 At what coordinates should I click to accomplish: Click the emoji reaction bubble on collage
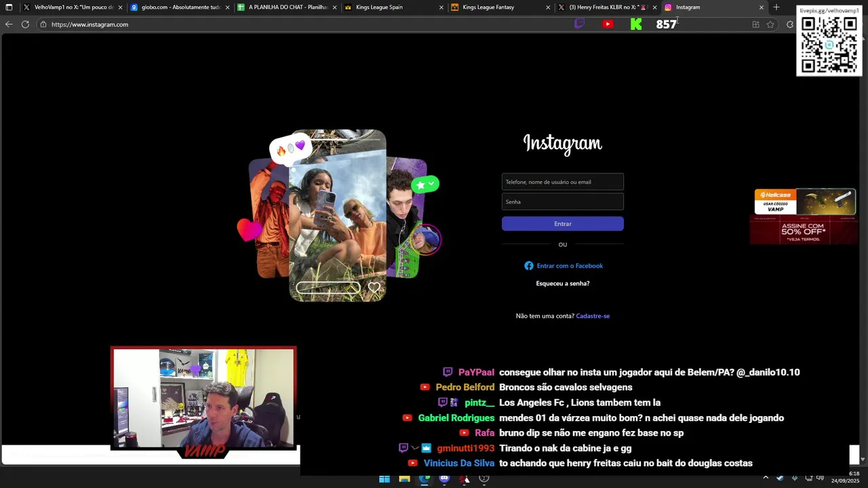pos(291,148)
